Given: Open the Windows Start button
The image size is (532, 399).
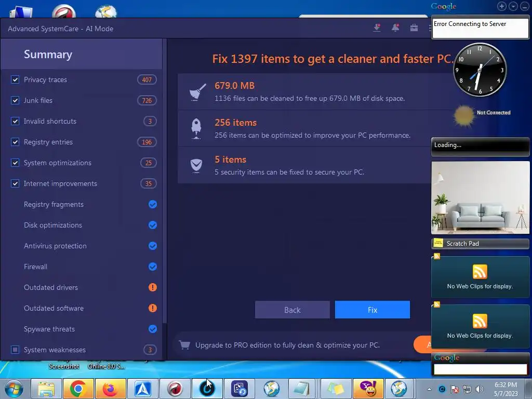Looking at the screenshot, I should coord(14,389).
